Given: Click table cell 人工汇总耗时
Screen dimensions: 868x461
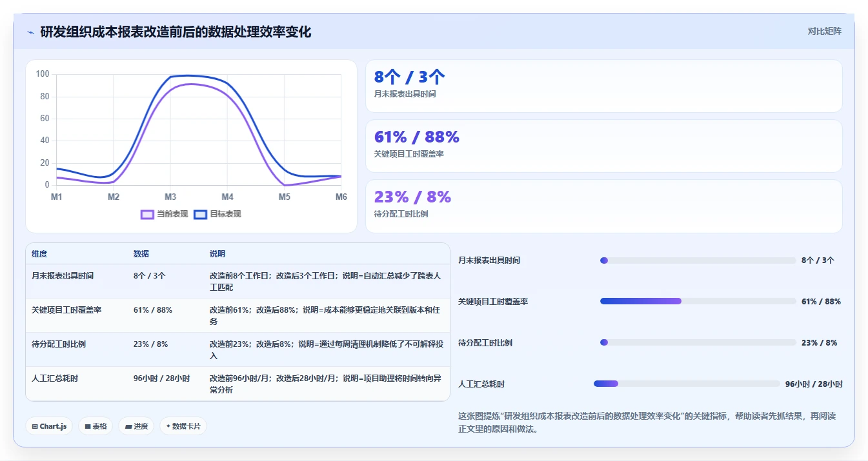Looking at the screenshot, I should [55, 378].
